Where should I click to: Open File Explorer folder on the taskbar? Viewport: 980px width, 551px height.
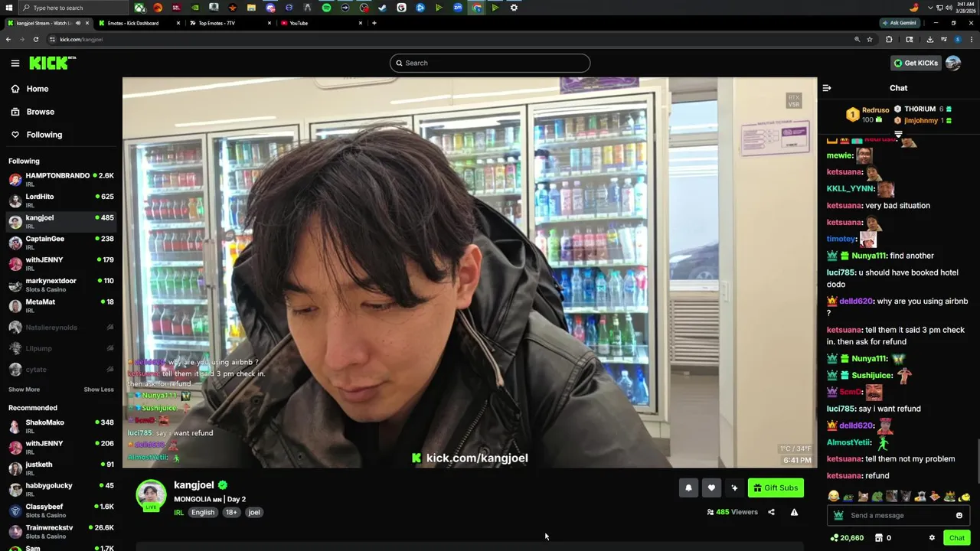251,8
